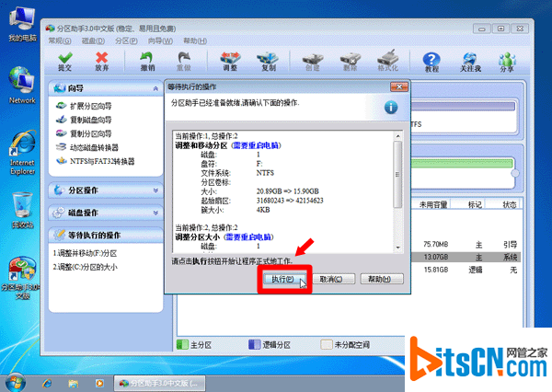This screenshot has height=392, width=552.
Task: Open the 分区(P) menu
Action: [126, 40]
